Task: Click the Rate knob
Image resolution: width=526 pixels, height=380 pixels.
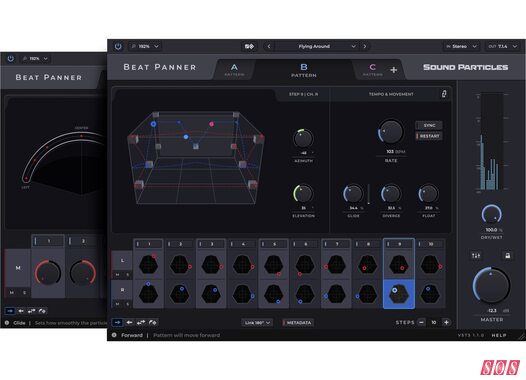Action: pos(391,132)
